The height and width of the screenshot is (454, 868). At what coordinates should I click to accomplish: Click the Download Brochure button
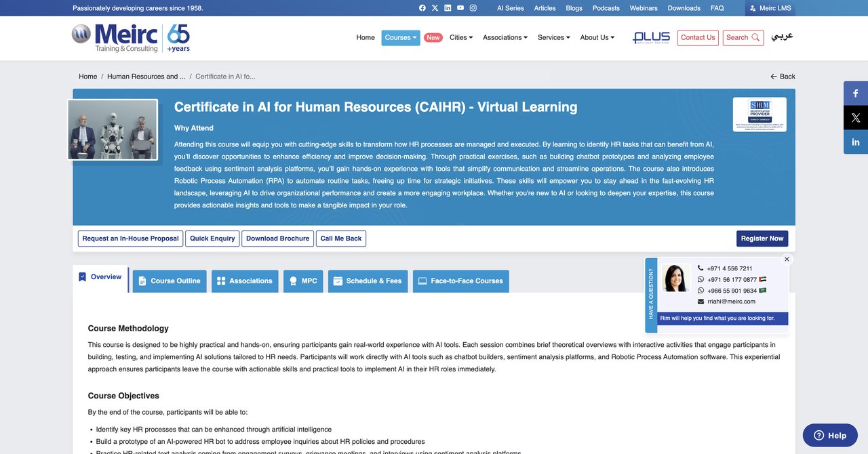[x=277, y=239]
